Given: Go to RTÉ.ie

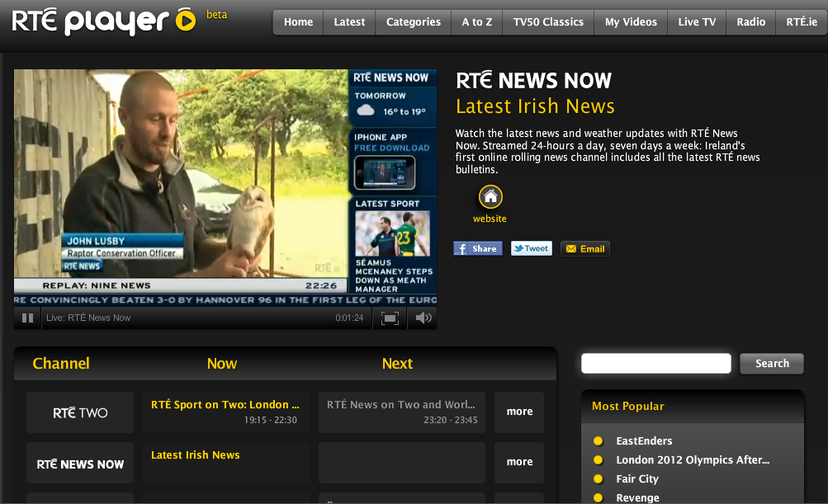Looking at the screenshot, I should coord(802,22).
